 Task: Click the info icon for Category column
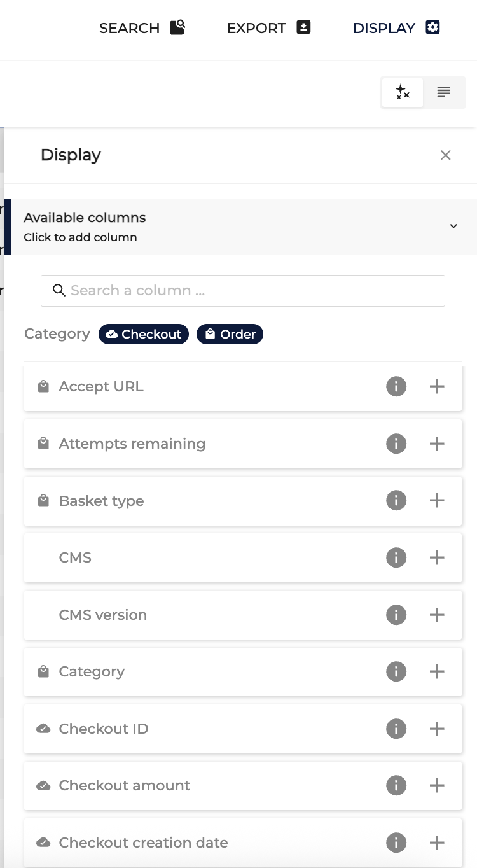pyautogui.click(x=396, y=671)
